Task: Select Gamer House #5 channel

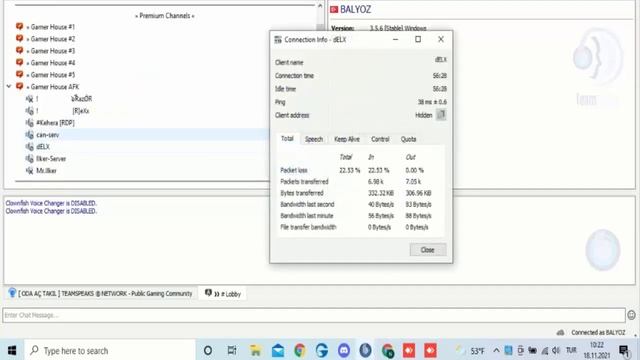Action: pos(52,75)
